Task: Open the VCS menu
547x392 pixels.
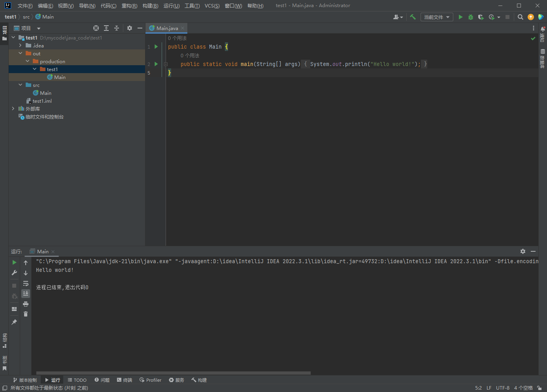Action: click(x=212, y=6)
